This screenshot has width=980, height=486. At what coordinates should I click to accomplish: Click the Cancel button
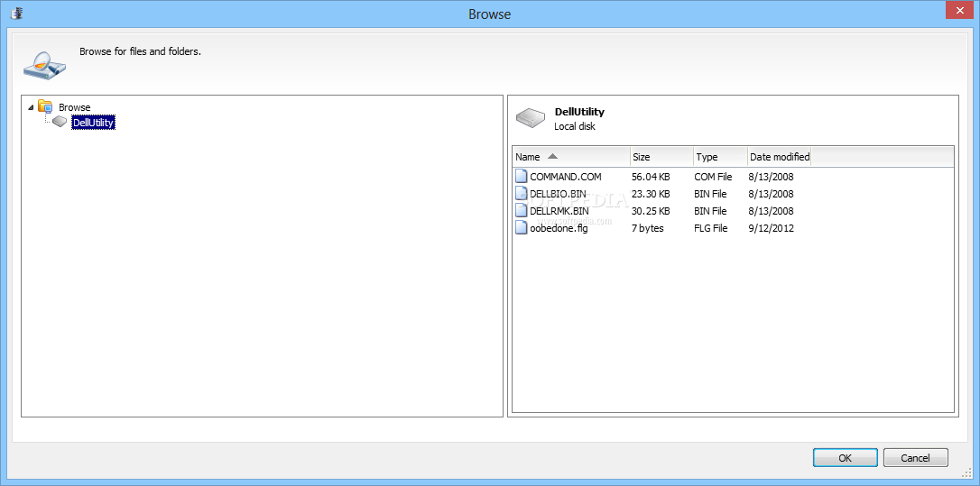pyautogui.click(x=916, y=458)
